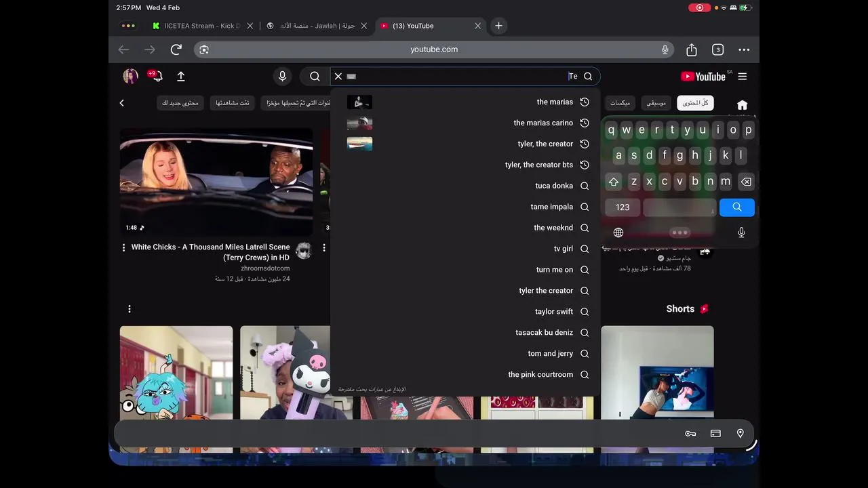Screen dimensions: 868x488
Task: Tap the thumbnail beside 'the marias' suggestion
Action: (x=359, y=102)
